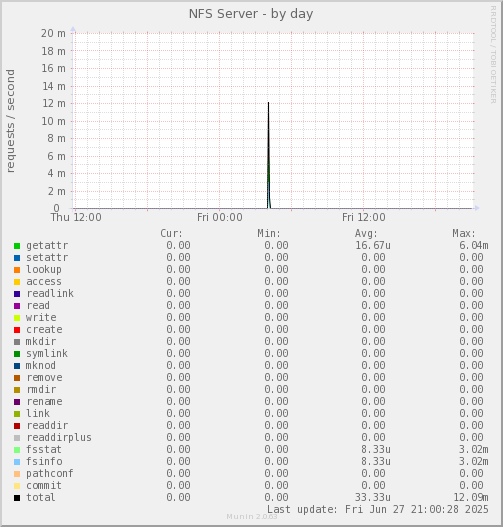Click the readlink legend label
503x527 pixels.
click(50, 293)
